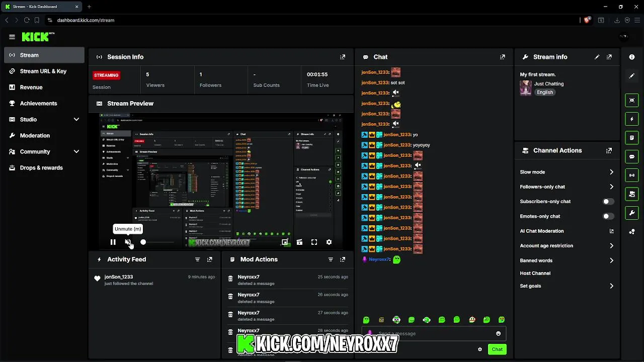Open the Revenue page
The height and width of the screenshot is (362, 644).
pyautogui.click(x=44, y=87)
